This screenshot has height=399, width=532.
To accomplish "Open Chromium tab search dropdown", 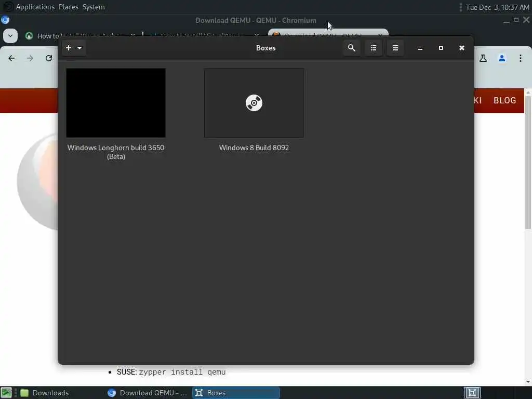I will pos(10,36).
